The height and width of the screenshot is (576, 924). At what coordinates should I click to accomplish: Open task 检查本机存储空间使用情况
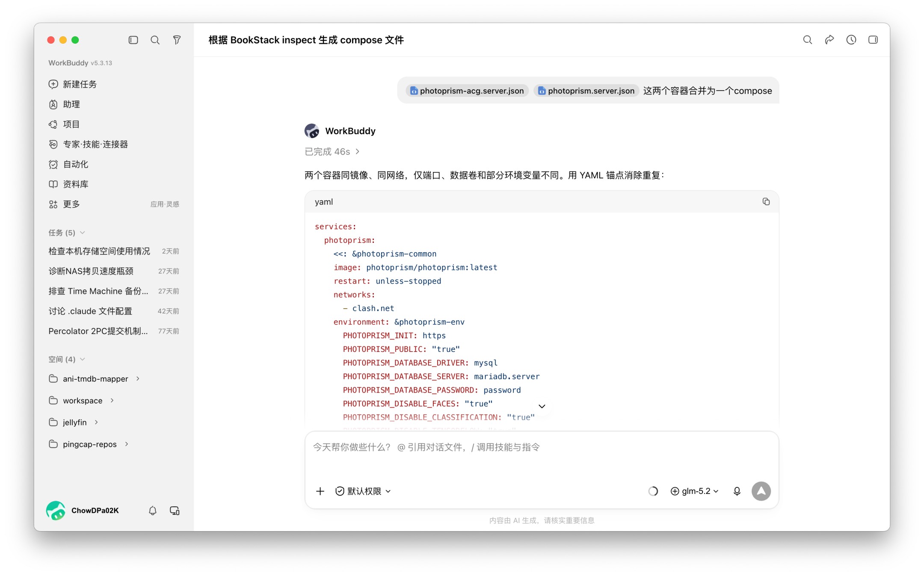[x=114, y=251]
